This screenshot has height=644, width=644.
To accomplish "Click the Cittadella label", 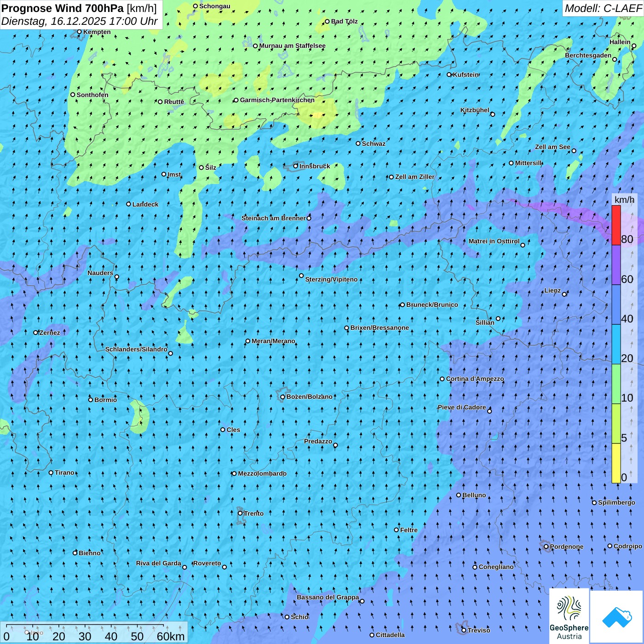I will click(391, 635).
